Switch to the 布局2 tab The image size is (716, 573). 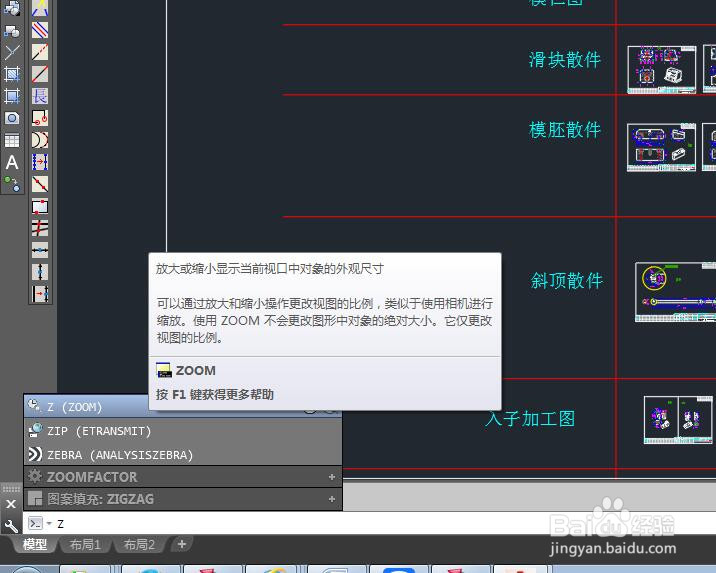[x=139, y=544]
